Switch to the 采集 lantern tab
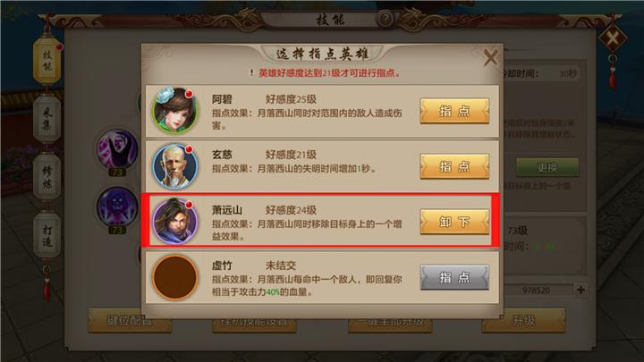 point(47,119)
